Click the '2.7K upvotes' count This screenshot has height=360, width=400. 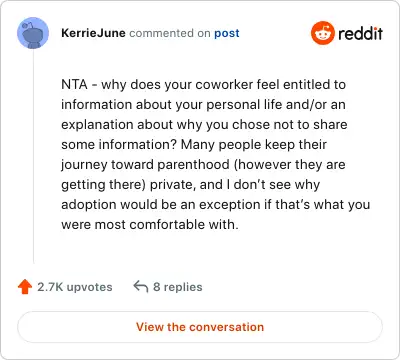click(x=75, y=287)
